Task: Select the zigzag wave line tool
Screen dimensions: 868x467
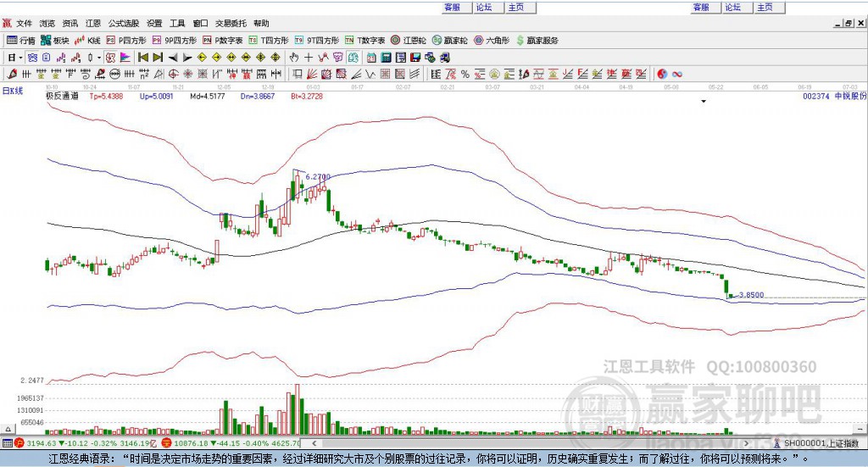Action: [370, 74]
